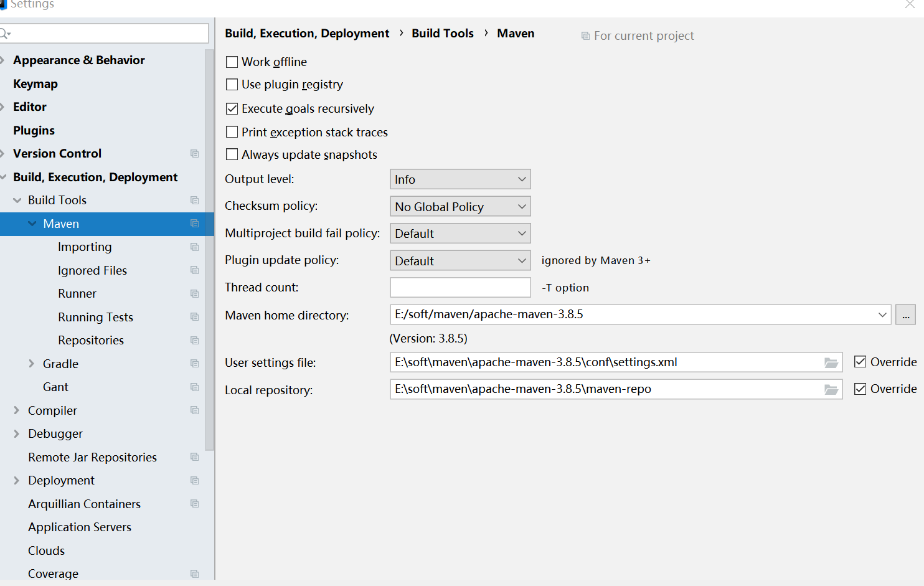Expand the Gradle tree node
The height and width of the screenshot is (586, 924).
click(32, 364)
